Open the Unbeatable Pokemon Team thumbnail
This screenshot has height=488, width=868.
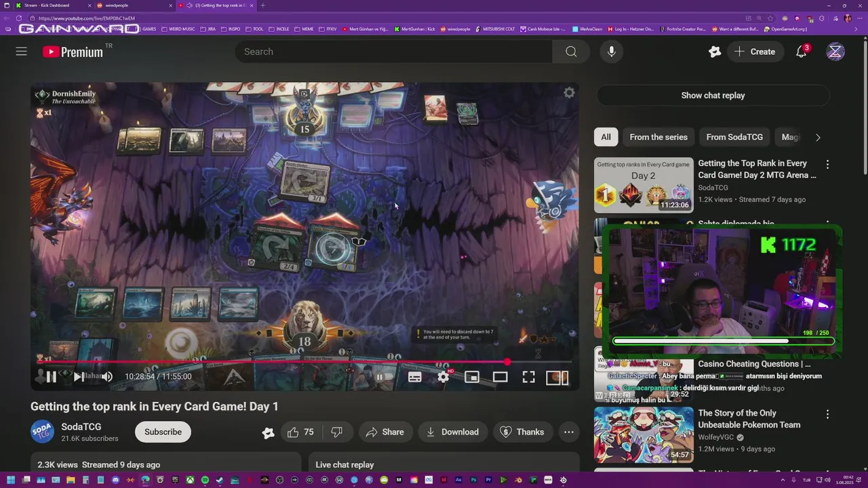pyautogui.click(x=644, y=434)
